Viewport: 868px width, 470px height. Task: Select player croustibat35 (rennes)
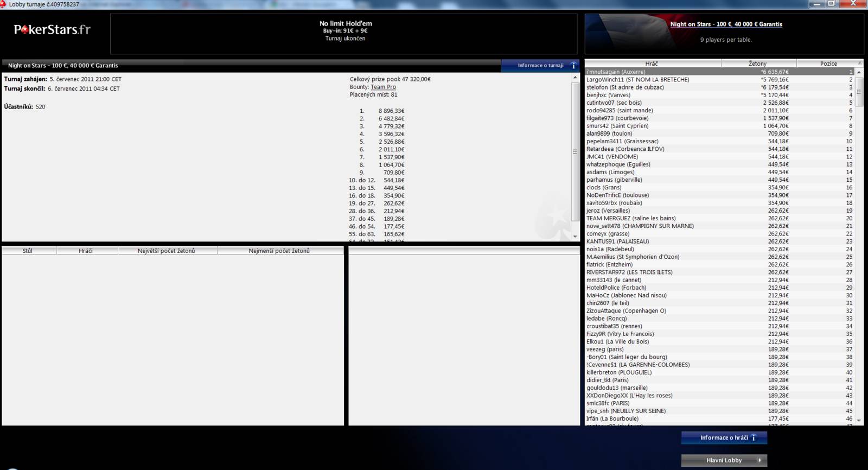coord(720,326)
